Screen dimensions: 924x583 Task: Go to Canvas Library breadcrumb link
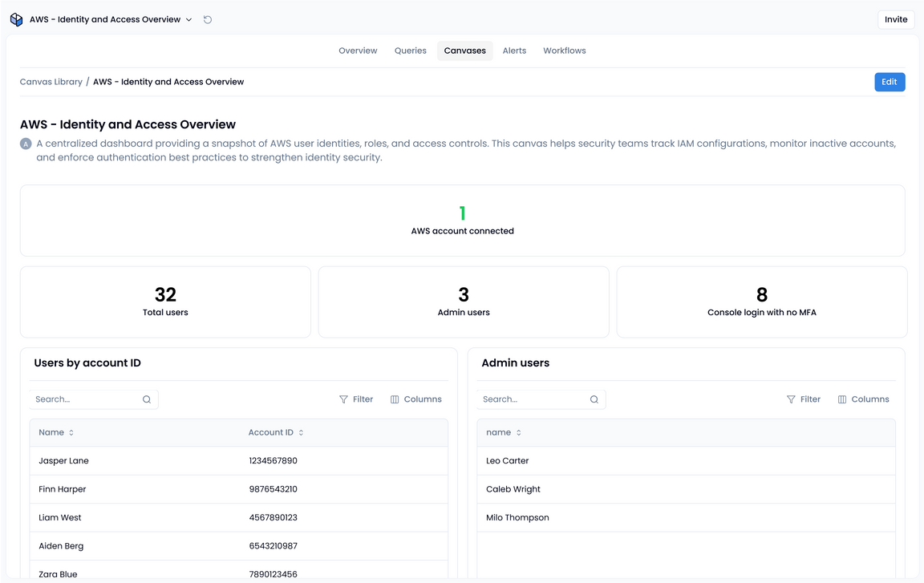51,82
